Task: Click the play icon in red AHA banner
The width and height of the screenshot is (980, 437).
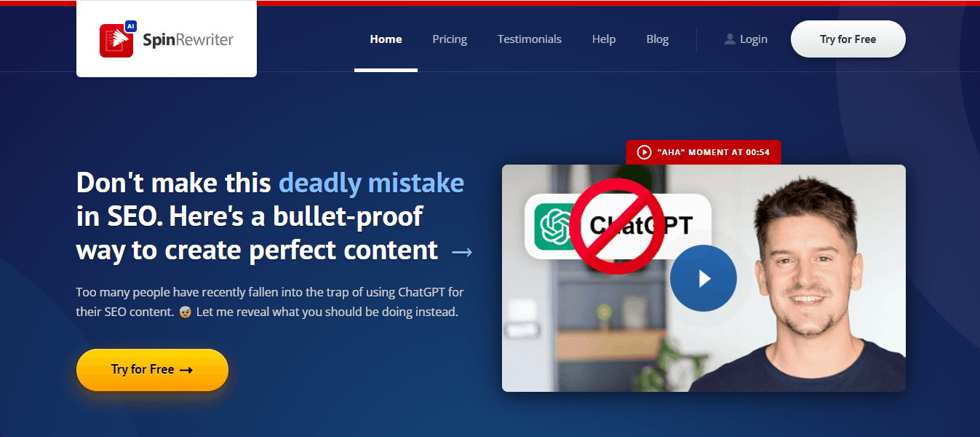Action: pos(644,152)
